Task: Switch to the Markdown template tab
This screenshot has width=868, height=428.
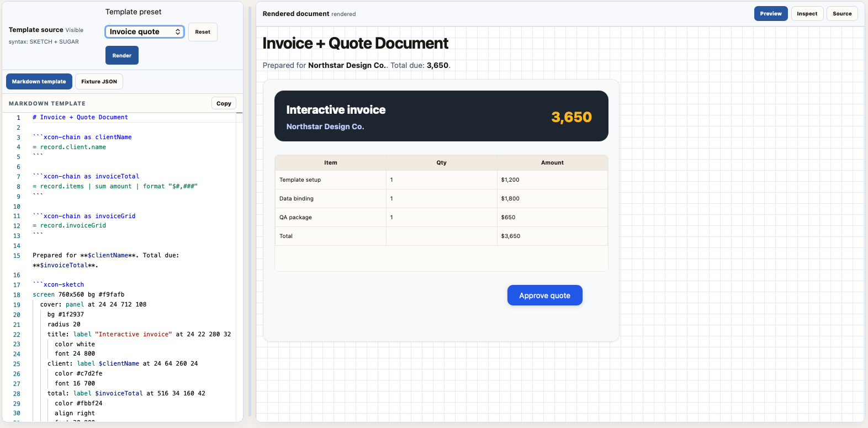Action: click(x=39, y=81)
